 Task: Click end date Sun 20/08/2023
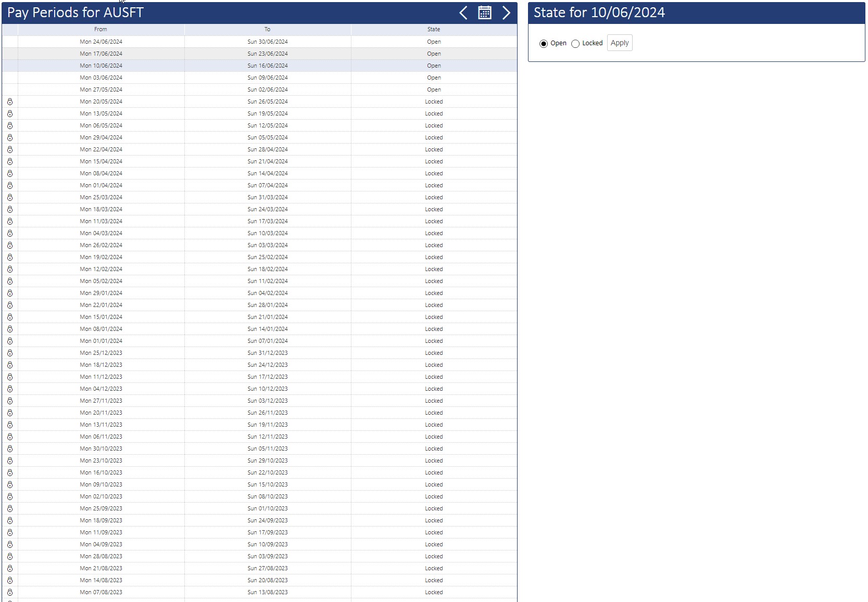(268, 580)
